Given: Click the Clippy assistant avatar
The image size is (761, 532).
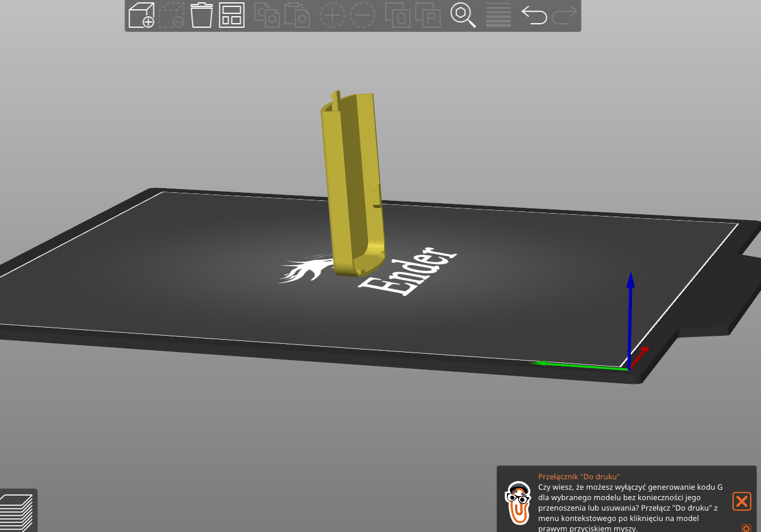Looking at the screenshot, I should click(x=519, y=503).
